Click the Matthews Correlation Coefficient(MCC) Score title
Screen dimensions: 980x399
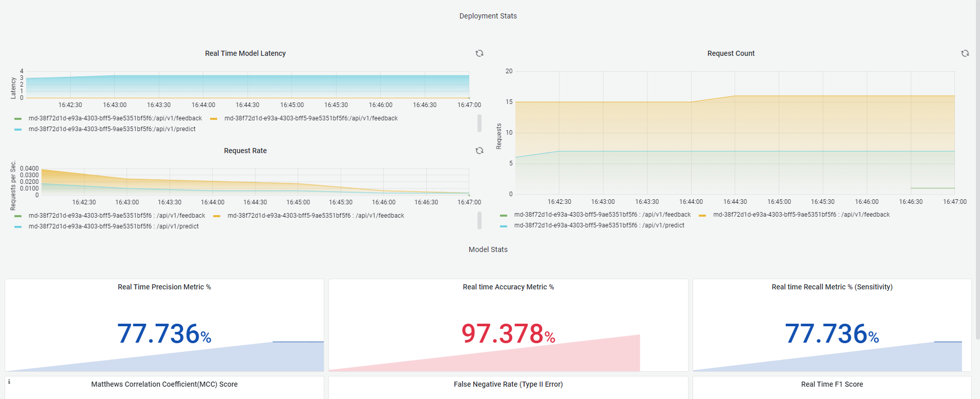click(164, 384)
